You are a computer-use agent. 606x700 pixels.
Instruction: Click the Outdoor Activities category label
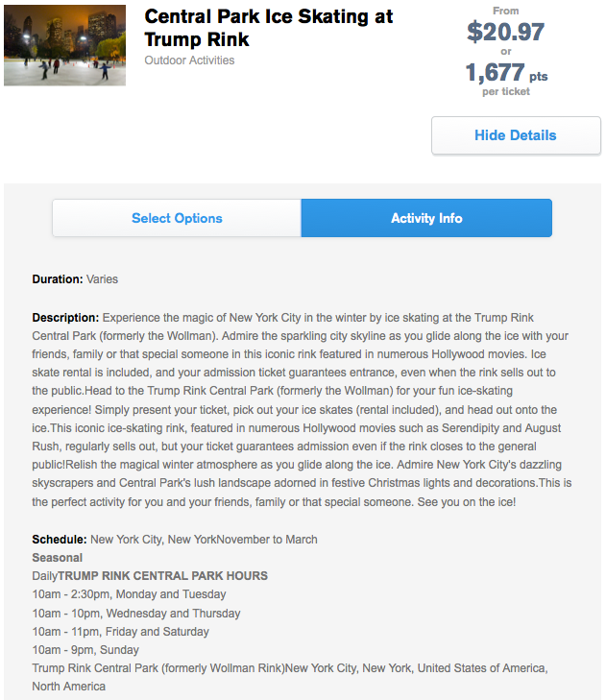click(x=189, y=60)
